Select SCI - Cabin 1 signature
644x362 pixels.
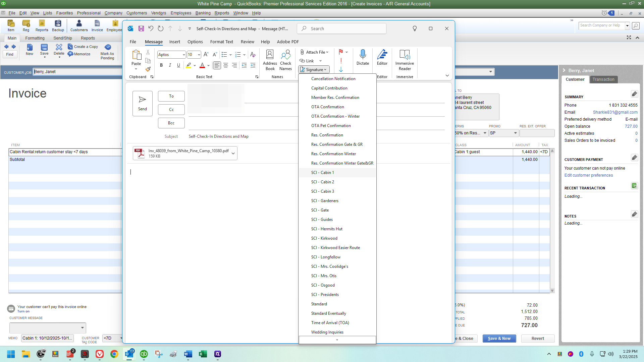337,173
